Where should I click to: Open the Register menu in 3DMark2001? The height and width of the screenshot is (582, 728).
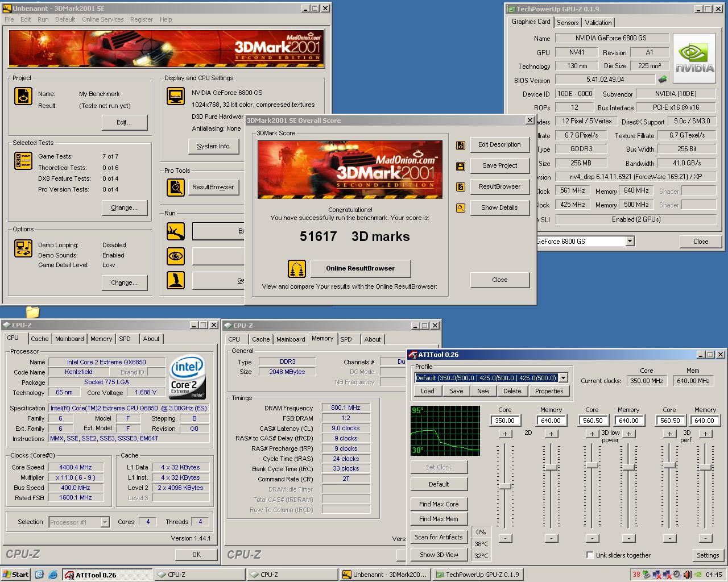coord(141,19)
